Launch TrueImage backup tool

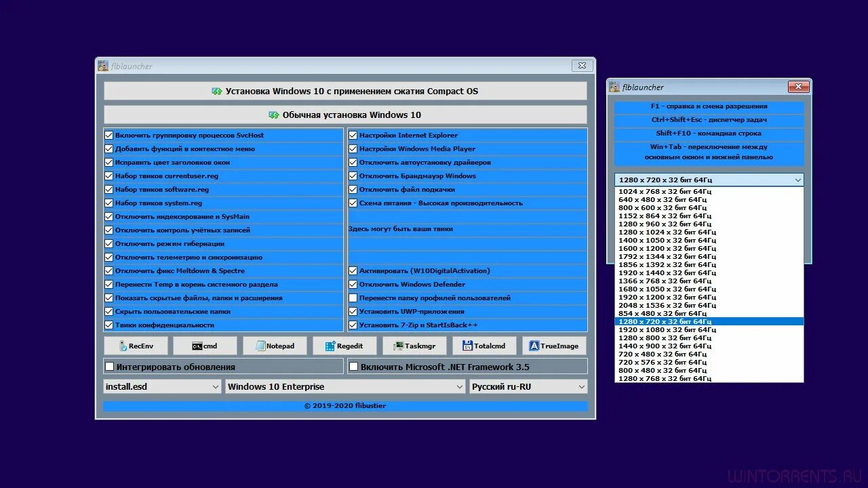pyautogui.click(x=554, y=346)
